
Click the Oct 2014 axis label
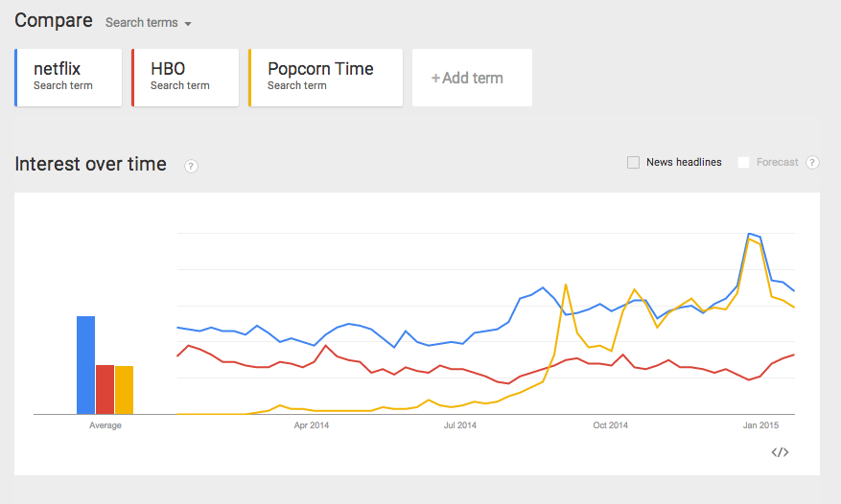(x=610, y=425)
